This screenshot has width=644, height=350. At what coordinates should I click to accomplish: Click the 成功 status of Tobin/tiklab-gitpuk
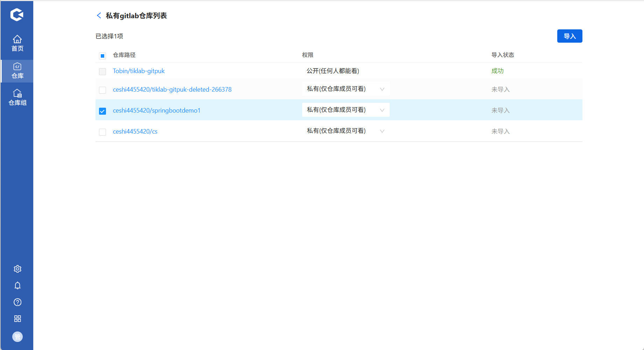[497, 71]
